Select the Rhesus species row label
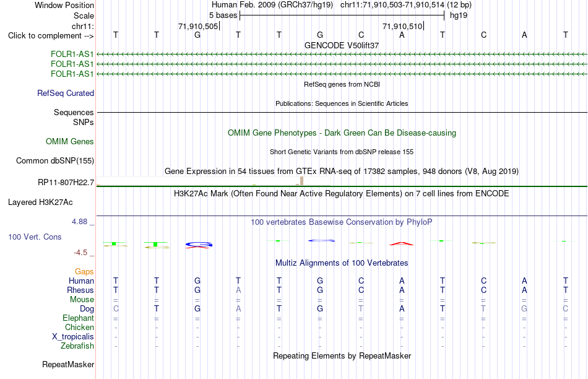Screen dimensions: 588x379 pyautogui.click(x=80, y=290)
